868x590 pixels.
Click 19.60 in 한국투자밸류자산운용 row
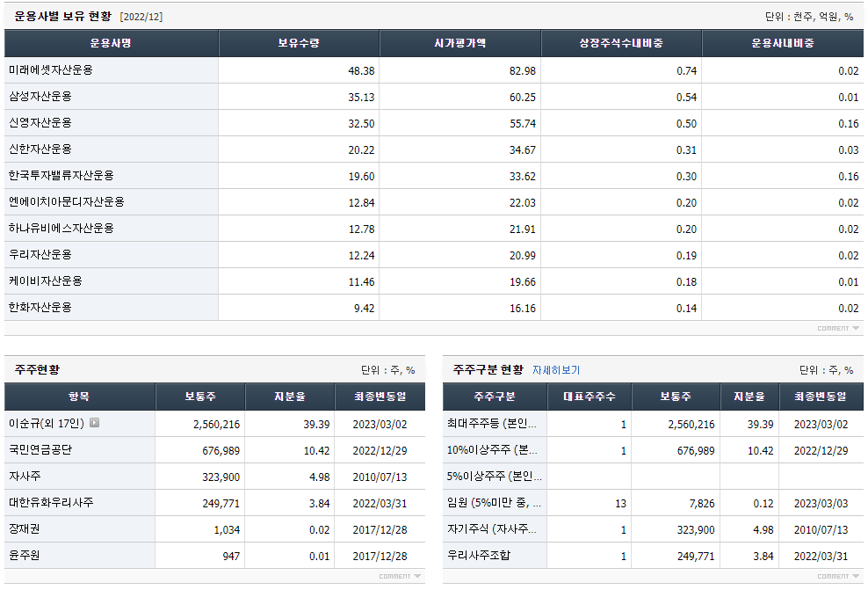361,177
